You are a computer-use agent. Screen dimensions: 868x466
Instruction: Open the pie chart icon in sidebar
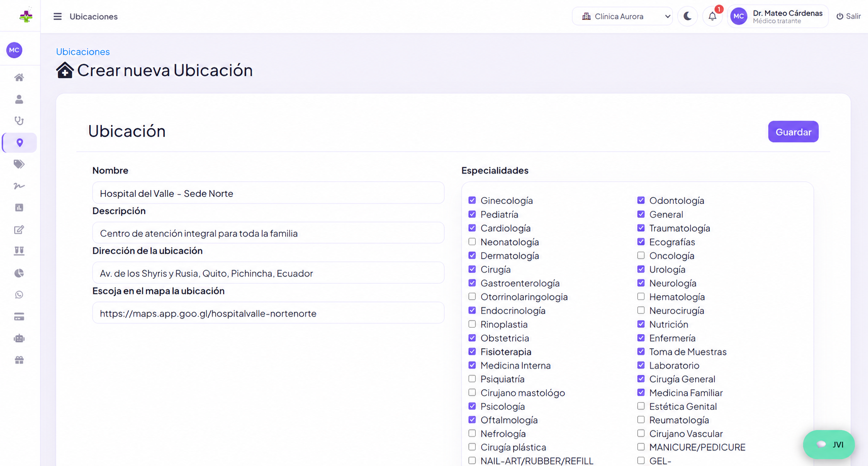click(x=19, y=273)
